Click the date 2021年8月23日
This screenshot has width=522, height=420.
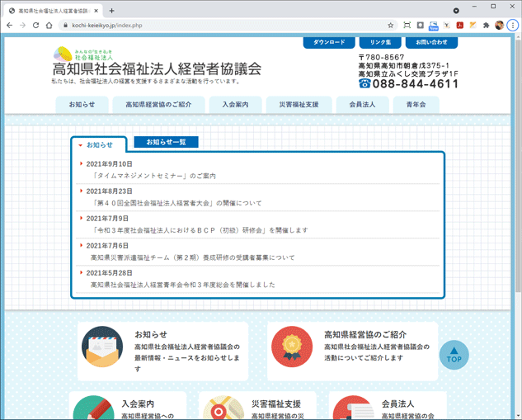click(109, 191)
